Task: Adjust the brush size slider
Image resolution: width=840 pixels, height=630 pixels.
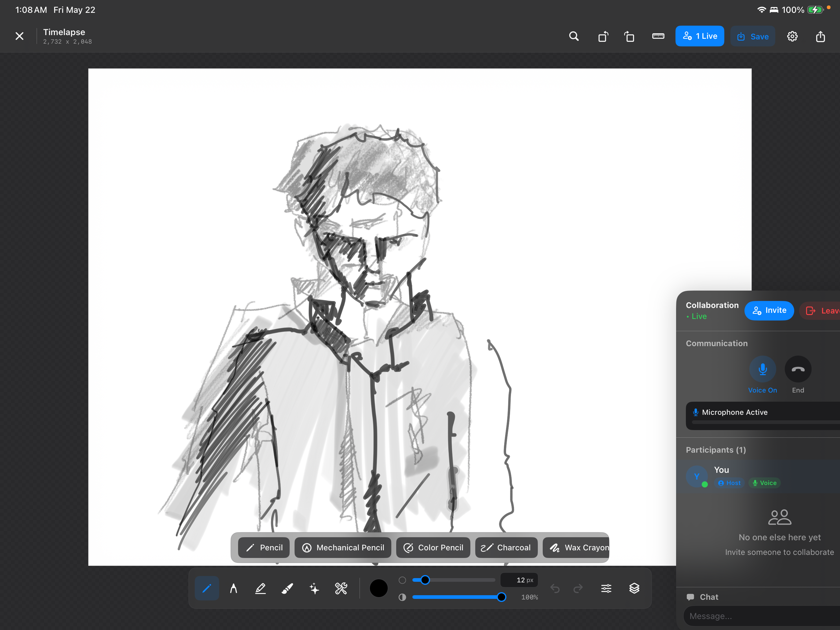Action: pyautogui.click(x=453, y=580)
